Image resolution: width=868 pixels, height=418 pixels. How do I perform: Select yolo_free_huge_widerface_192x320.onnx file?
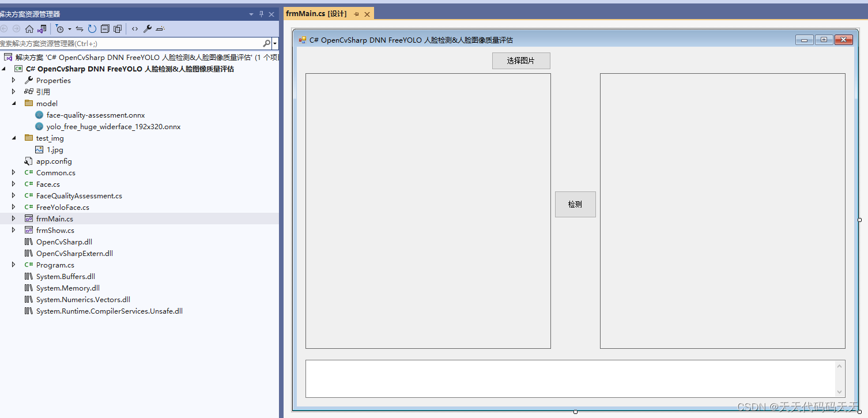pyautogui.click(x=114, y=126)
